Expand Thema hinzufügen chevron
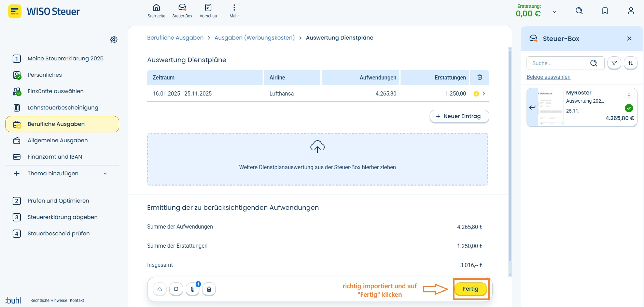This screenshot has height=307, width=644. tap(105, 174)
